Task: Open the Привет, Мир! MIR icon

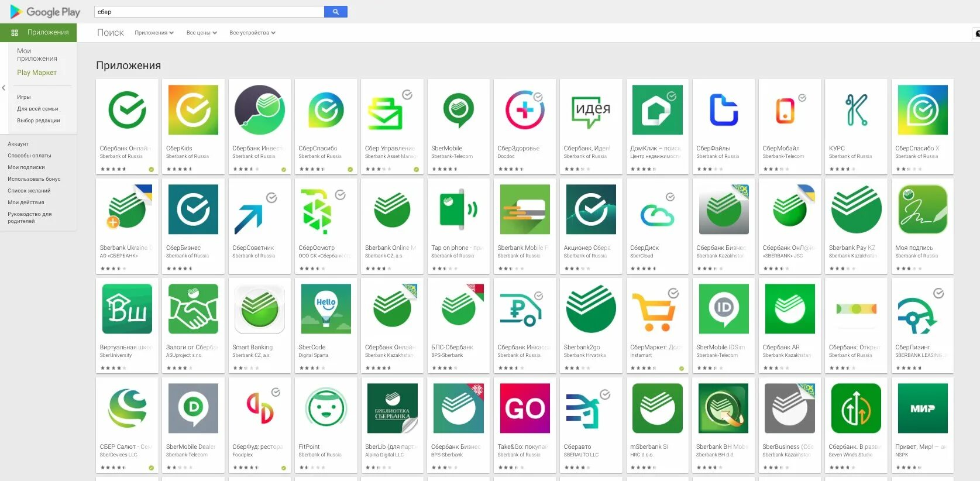Action: [923, 408]
